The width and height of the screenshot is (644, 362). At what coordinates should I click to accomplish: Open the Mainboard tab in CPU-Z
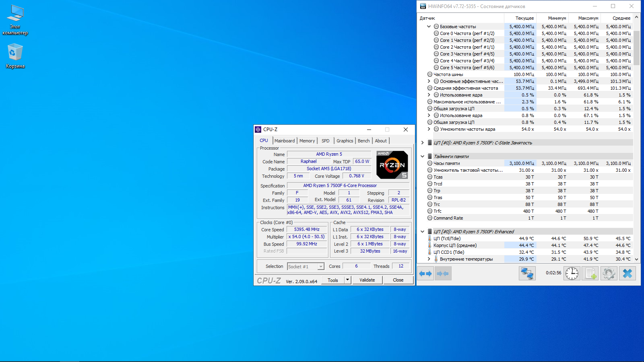tap(285, 141)
